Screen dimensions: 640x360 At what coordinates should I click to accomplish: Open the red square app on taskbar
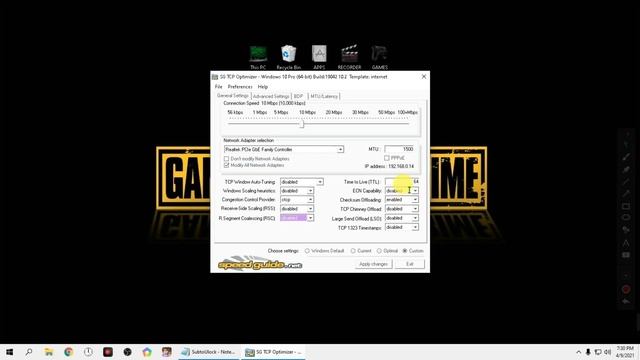(x=108, y=352)
